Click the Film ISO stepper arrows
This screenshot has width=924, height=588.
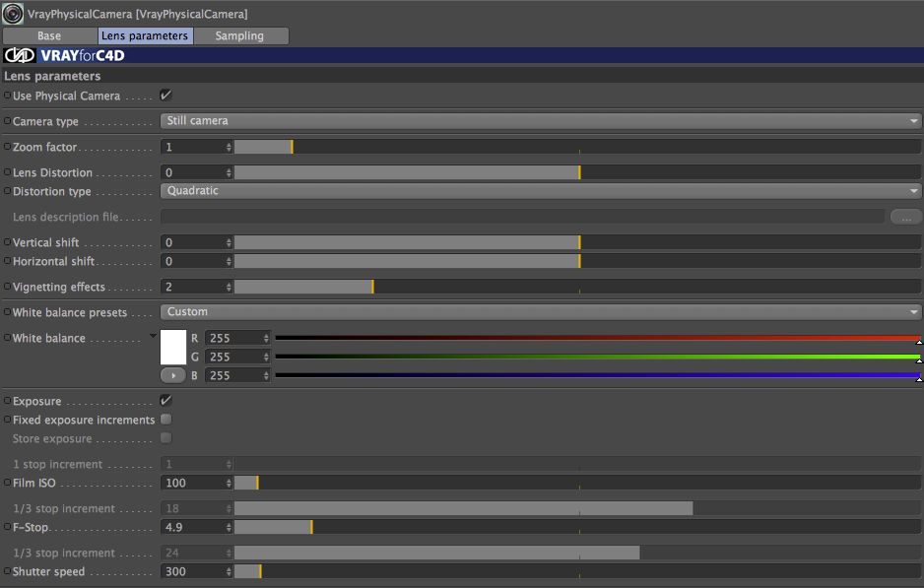229,484
